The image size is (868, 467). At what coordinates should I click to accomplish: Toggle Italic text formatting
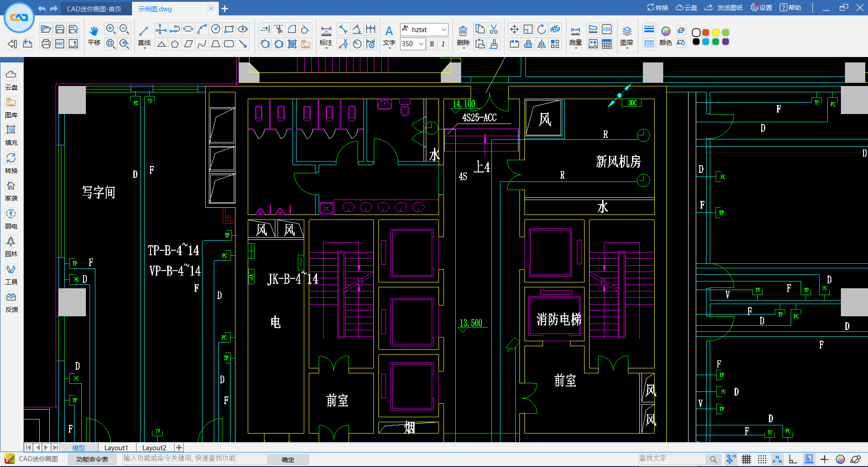tap(443, 44)
